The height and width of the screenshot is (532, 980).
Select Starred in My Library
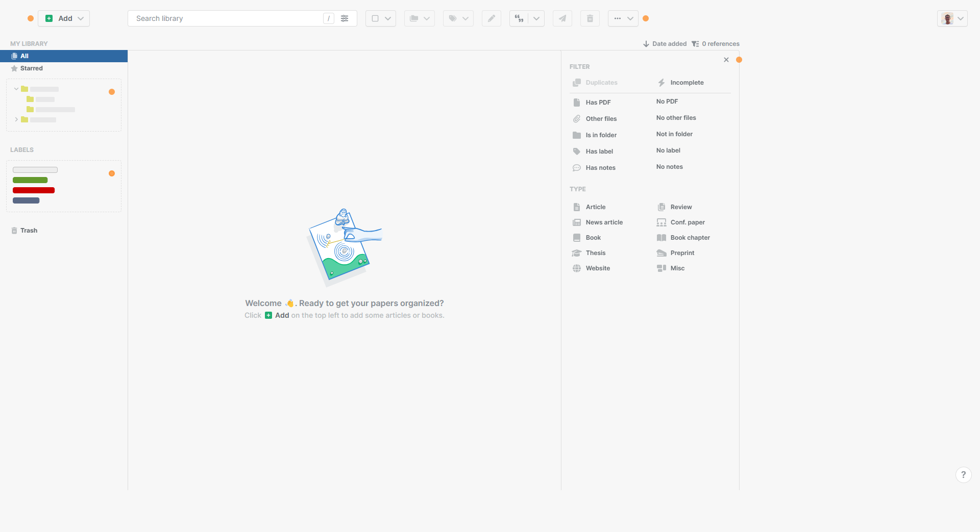(x=32, y=68)
